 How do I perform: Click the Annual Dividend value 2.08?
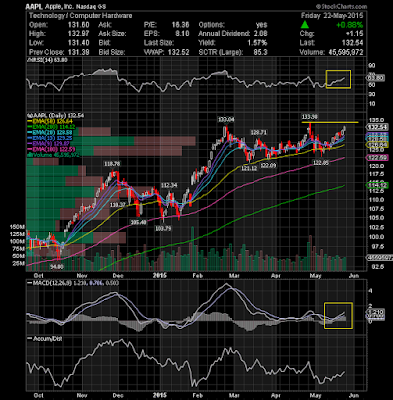pos(260,34)
